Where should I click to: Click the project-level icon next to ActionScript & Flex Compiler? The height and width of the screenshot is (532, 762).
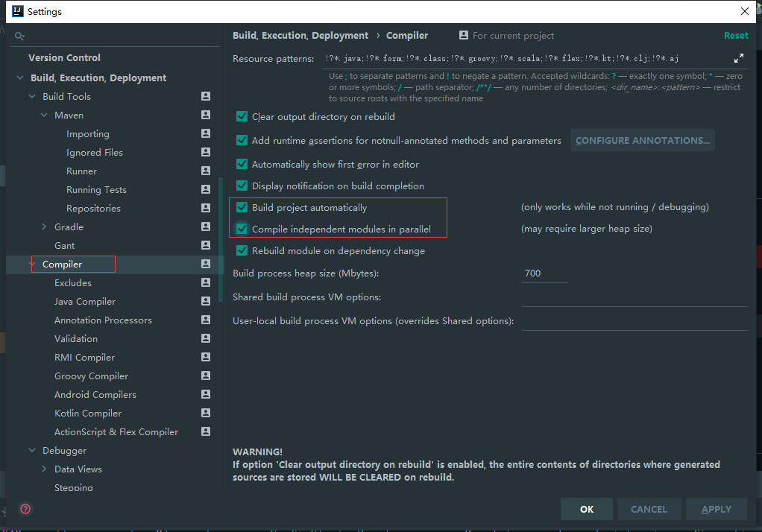click(x=206, y=431)
